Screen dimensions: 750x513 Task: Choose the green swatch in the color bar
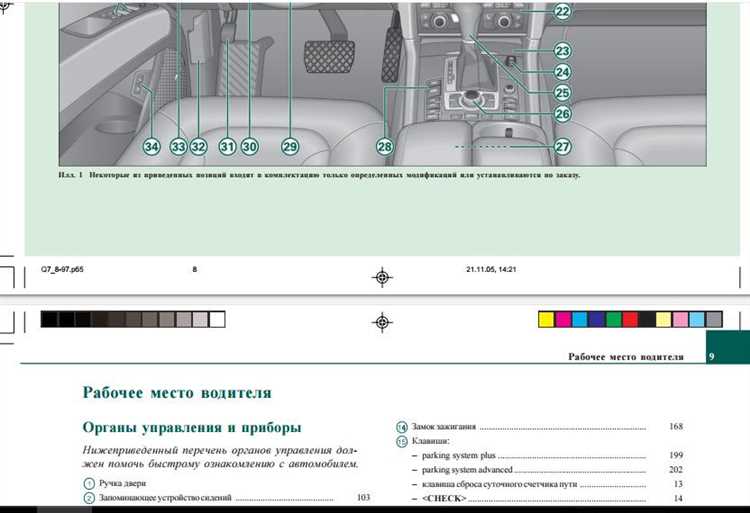[x=613, y=320]
